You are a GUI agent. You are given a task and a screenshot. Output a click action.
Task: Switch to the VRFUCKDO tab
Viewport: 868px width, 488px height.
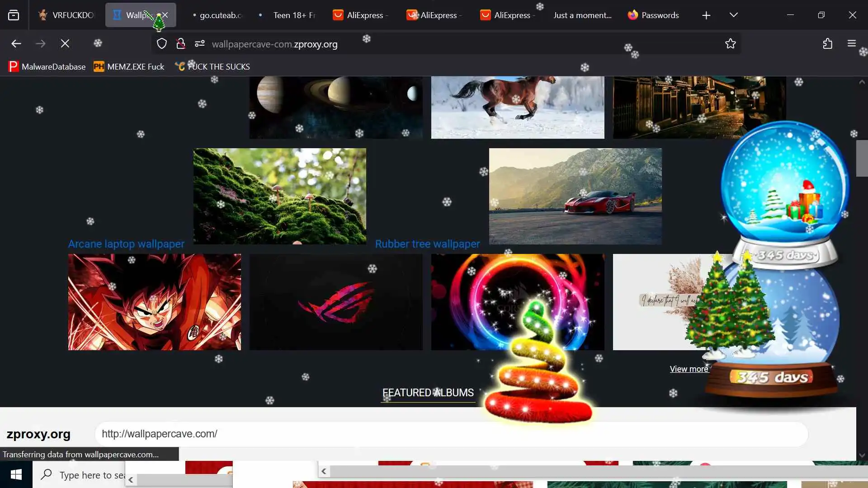pos(67,15)
